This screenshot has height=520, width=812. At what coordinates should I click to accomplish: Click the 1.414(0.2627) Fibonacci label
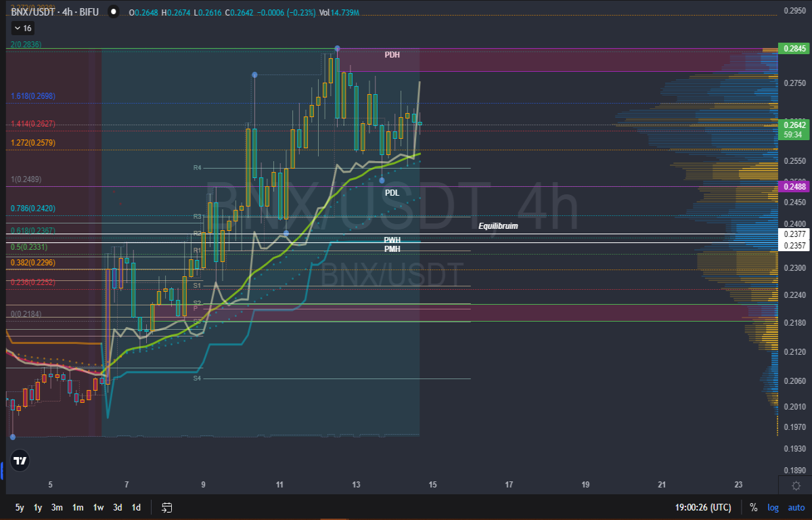click(x=32, y=124)
